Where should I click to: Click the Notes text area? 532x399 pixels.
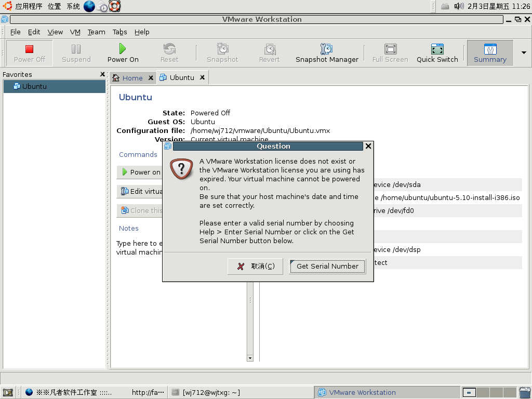click(139, 248)
